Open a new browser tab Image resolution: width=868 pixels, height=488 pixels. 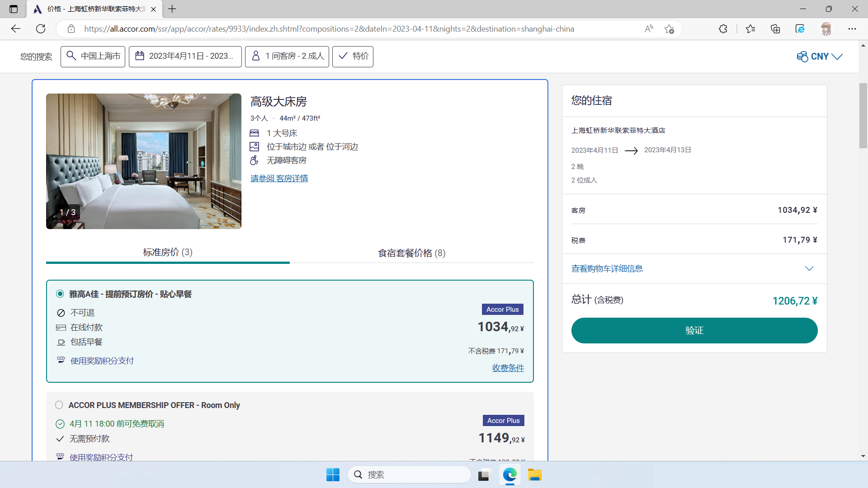(x=172, y=9)
